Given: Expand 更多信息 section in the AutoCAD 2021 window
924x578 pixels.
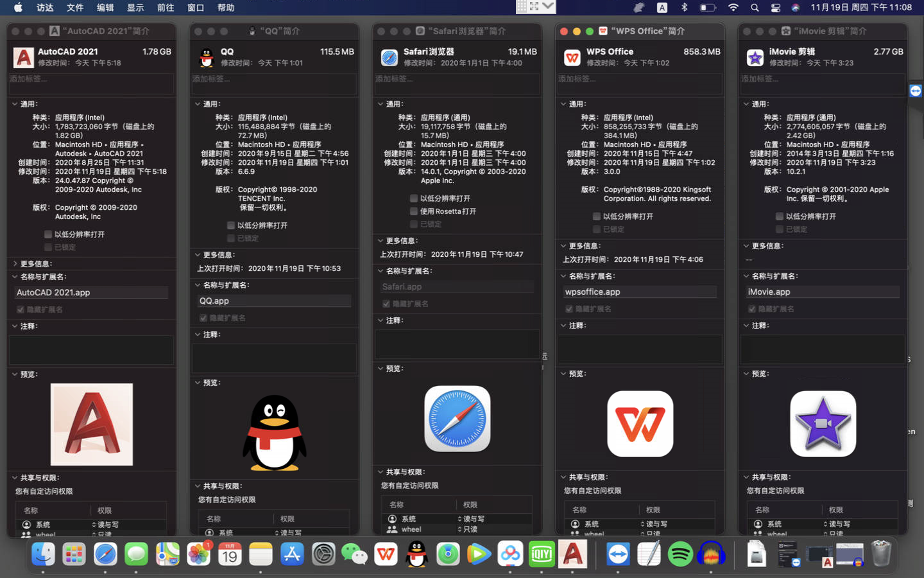Looking at the screenshot, I should point(15,264).
